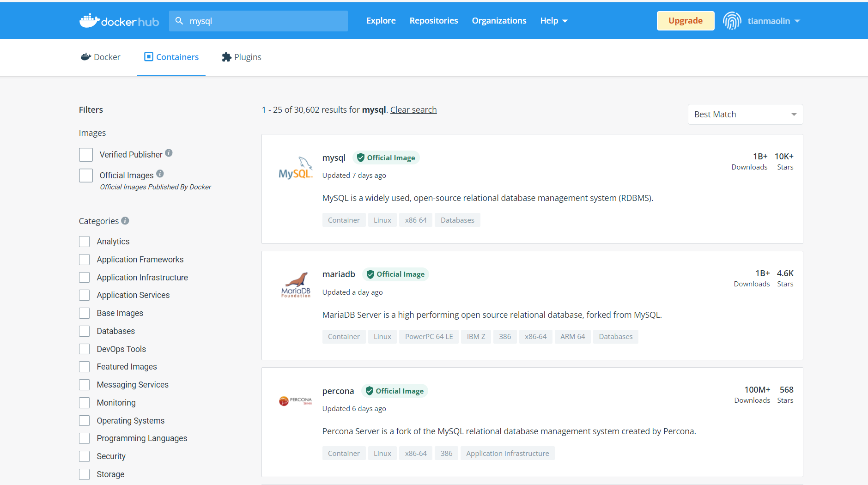Click the 386 tag on percona card
The width and height of the screenshot is (868, 485).
(x=446, y=453)
